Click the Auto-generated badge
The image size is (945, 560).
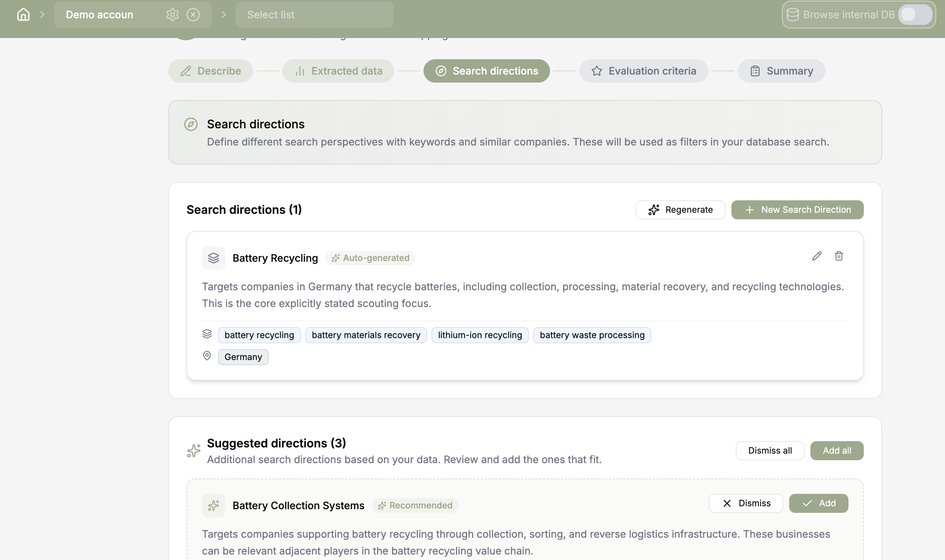pyautogui.click(x=370, y=258)
